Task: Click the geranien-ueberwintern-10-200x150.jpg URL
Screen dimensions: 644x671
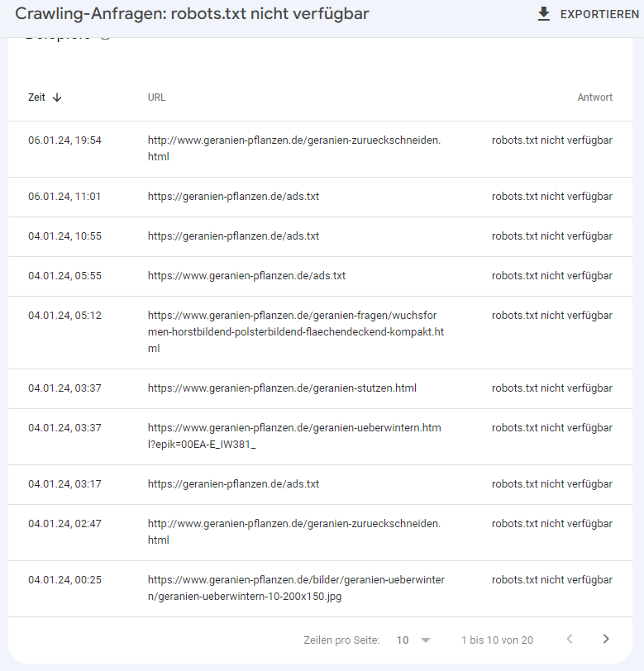Action: coord(296,588)
